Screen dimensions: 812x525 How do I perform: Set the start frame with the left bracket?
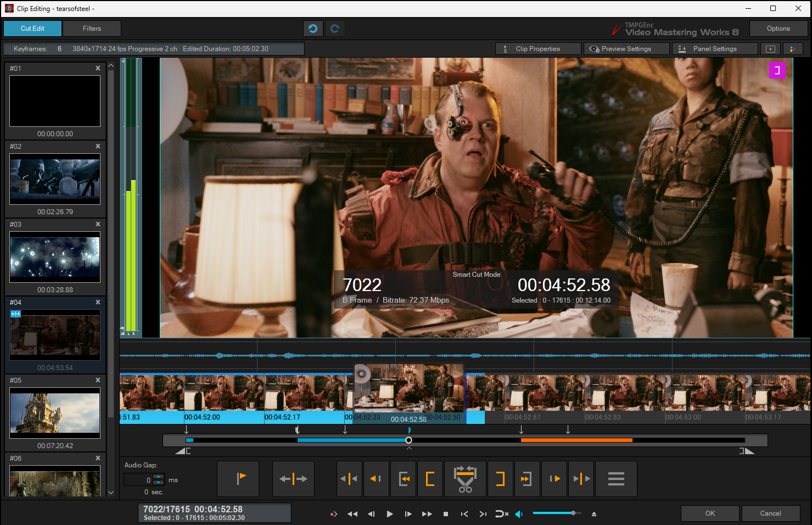pyautogui.click(x=430, y=479)
